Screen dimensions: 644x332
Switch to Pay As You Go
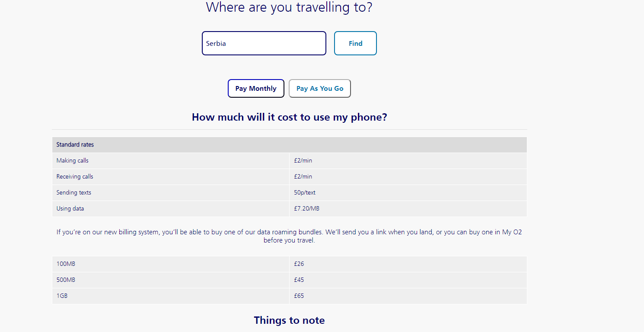[x=319, y=88]
